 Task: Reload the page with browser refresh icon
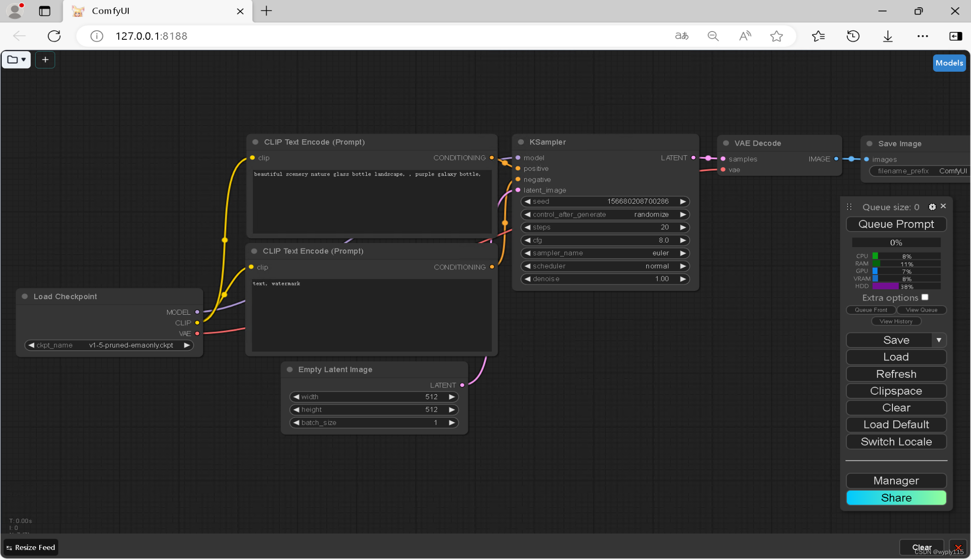[x=54, y=36]
